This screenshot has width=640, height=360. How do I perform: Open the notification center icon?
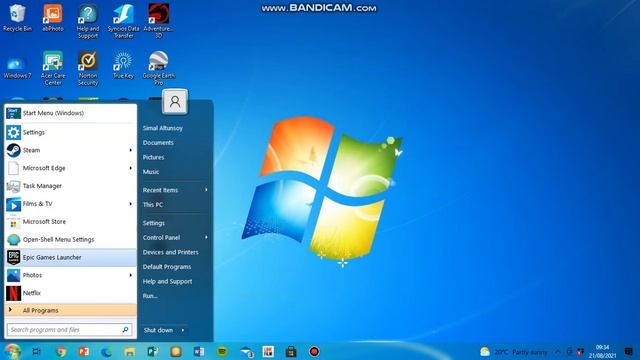click(x=629, y=351)
